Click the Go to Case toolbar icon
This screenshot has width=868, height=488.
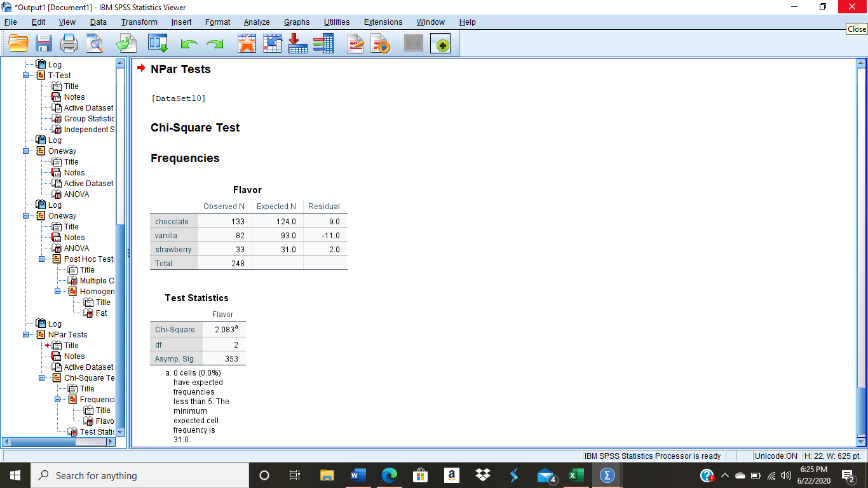click(x=273, y=43)
